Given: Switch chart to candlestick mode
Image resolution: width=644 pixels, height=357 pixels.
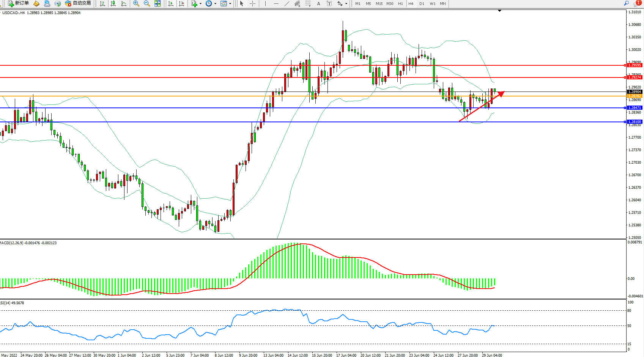Looking at the screenshot, I should 113,4.
